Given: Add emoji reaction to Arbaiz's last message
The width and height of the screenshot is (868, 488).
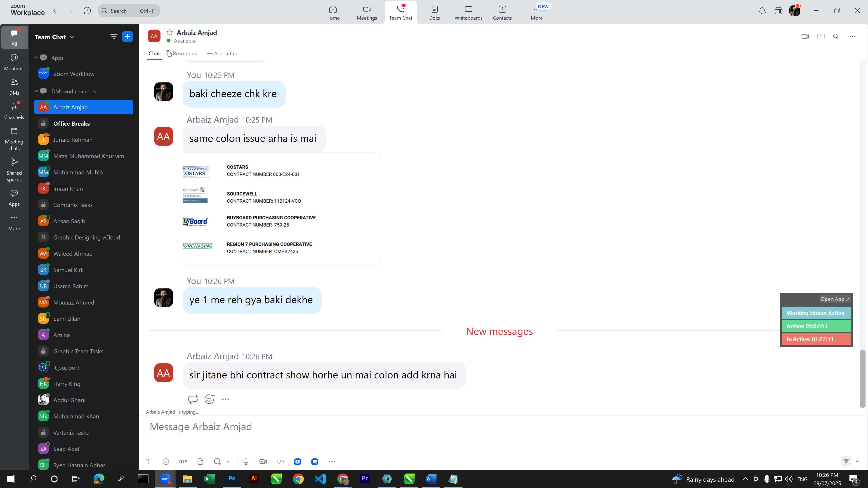Looking at the screenshot, I should click(210, 399).
